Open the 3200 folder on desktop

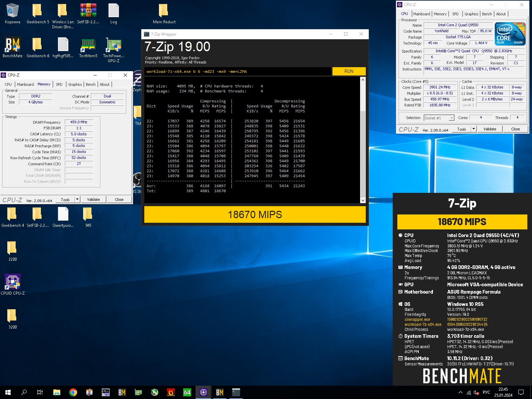13,319
